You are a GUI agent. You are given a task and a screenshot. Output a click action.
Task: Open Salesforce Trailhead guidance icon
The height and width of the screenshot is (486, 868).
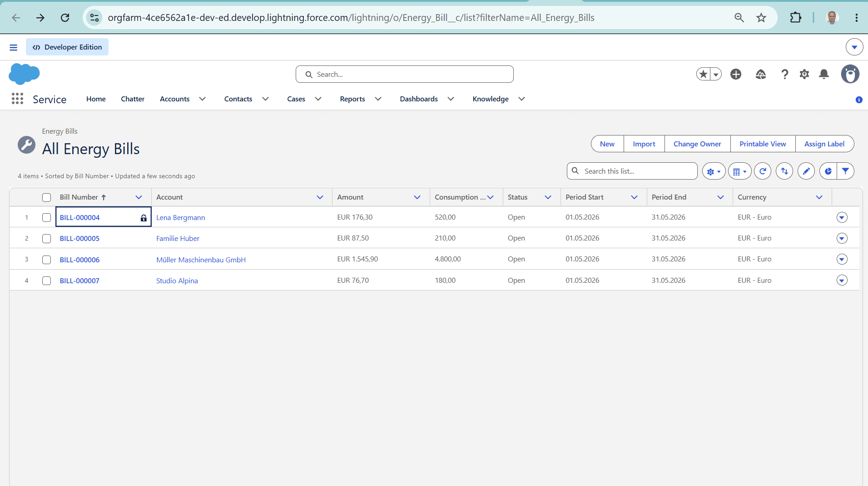point(761,74)
